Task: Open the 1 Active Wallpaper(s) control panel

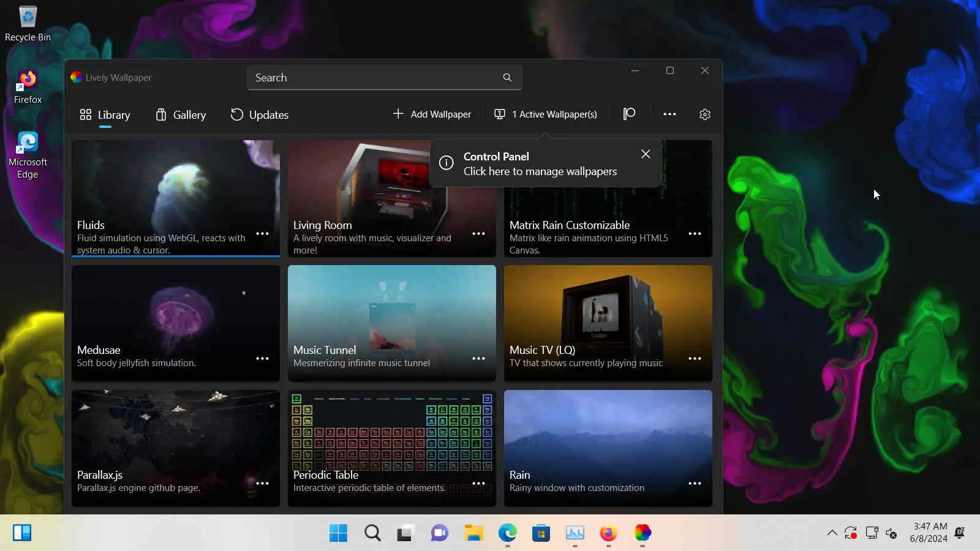Action: point(546,114)
